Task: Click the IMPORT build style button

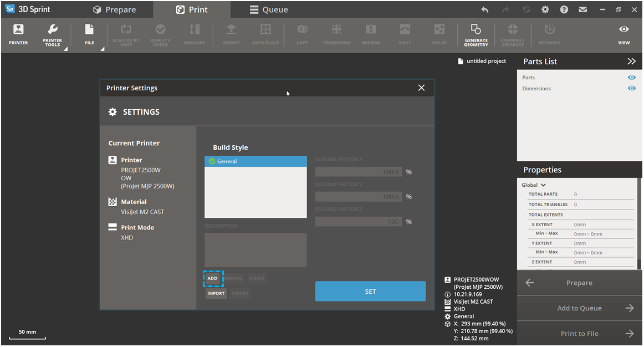Action: tap(216, 293)
